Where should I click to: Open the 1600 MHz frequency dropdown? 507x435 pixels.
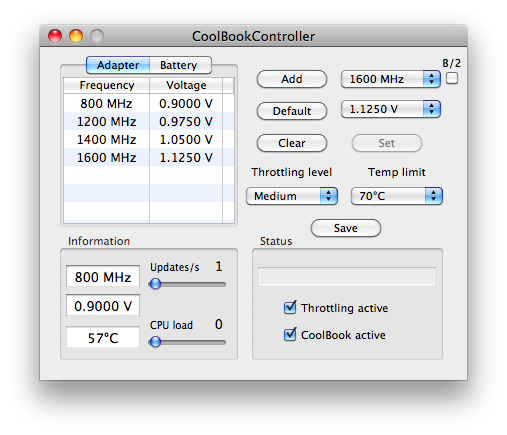[x=391, y=79]
